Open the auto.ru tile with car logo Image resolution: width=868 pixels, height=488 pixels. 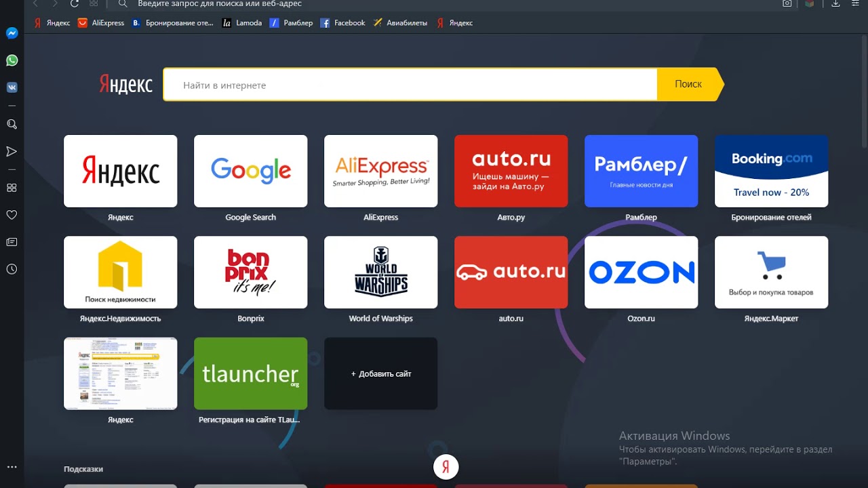coord(511,272)
